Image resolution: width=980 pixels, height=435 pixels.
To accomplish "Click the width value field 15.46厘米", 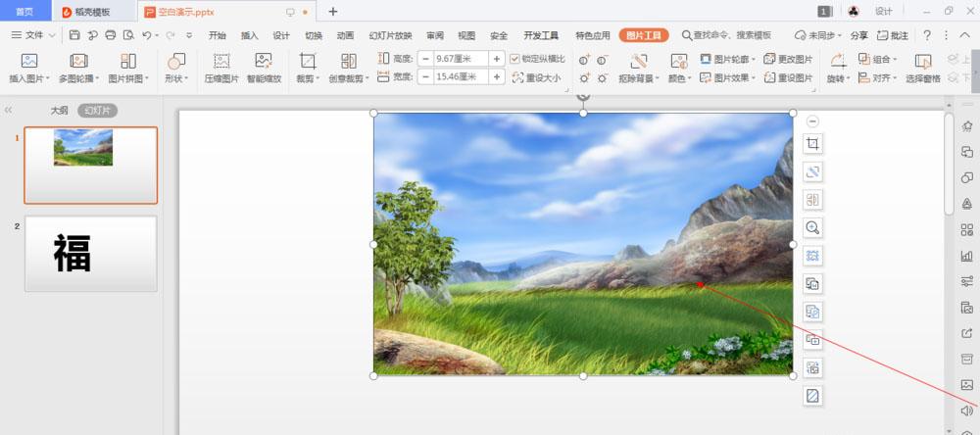I will [462, 76].
